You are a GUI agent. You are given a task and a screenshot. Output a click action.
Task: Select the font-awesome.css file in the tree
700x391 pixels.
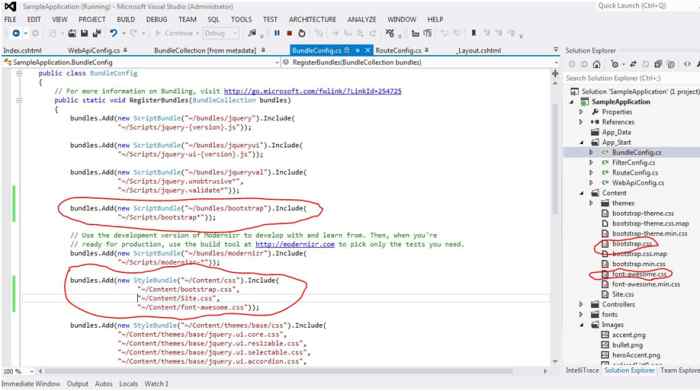(639, 274)
